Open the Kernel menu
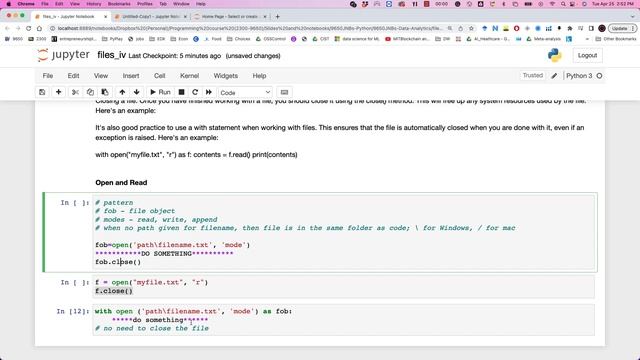The height and width of the screenshot is (360, 640). point(189,76)
